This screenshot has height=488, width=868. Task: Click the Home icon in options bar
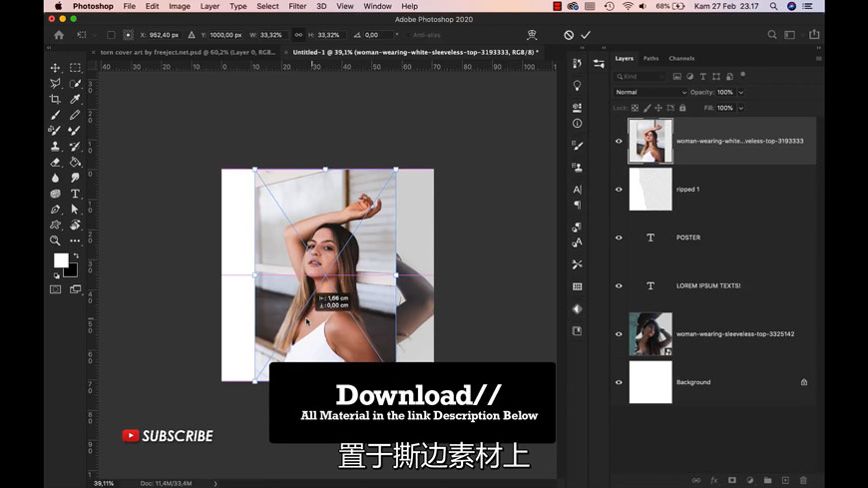[x=59, y=35]
